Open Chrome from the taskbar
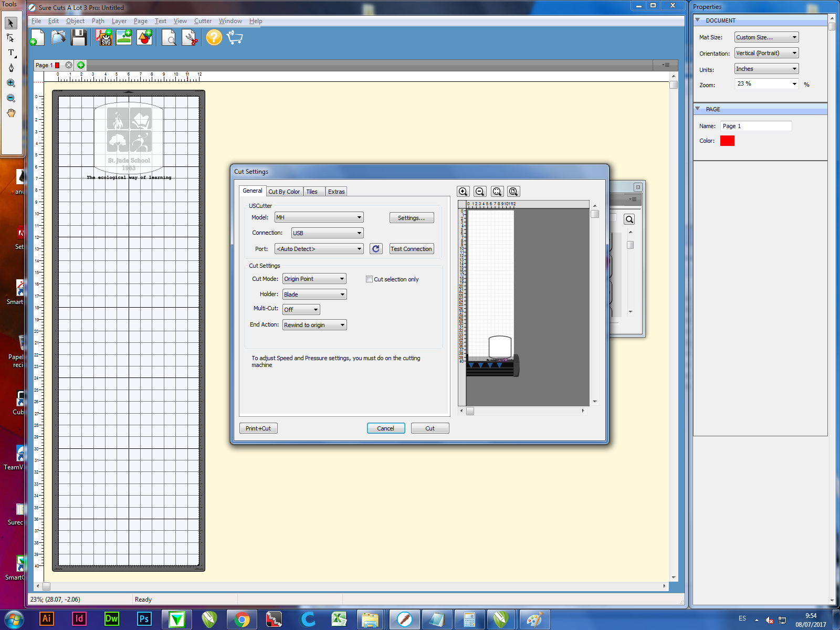Screen dimensions: 840x630 pyautogui.click(x=241, y=619)
